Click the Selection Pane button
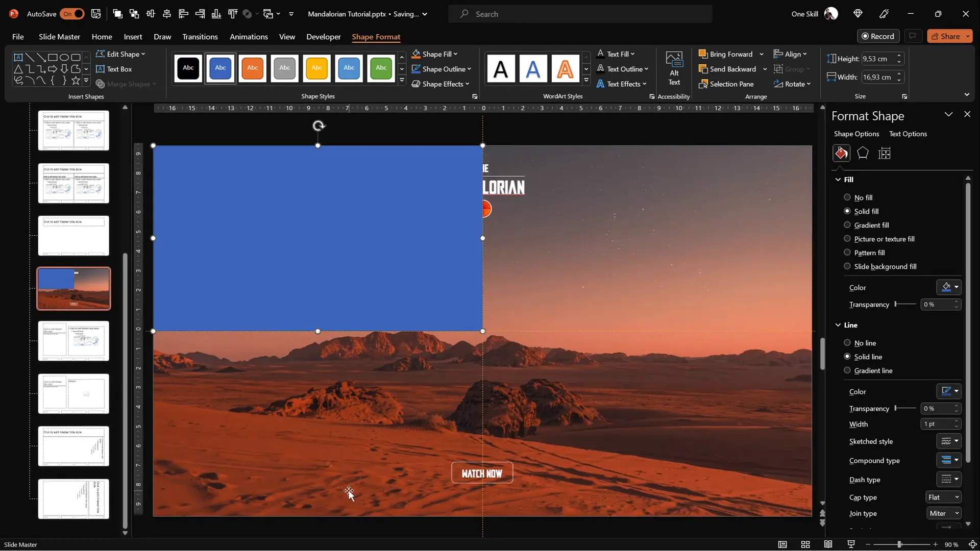 [x=726, y=84]
